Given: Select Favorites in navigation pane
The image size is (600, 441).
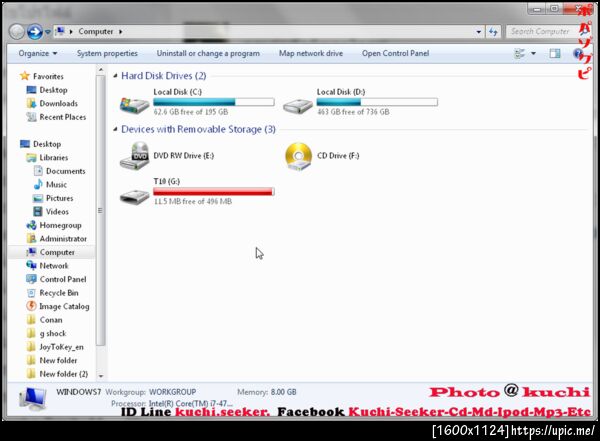Looking at the screenshot, I should tap(48, 76).
